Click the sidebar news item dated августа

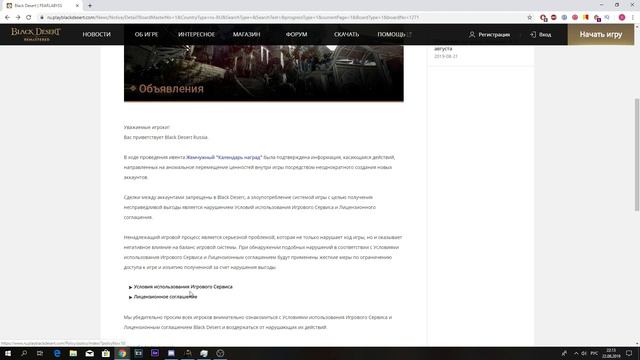[446, 52]
